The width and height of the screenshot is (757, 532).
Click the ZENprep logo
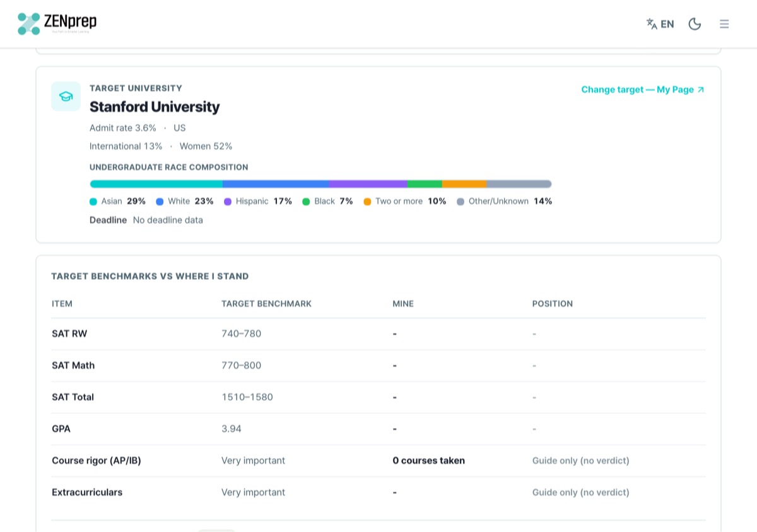pos(57,24)
